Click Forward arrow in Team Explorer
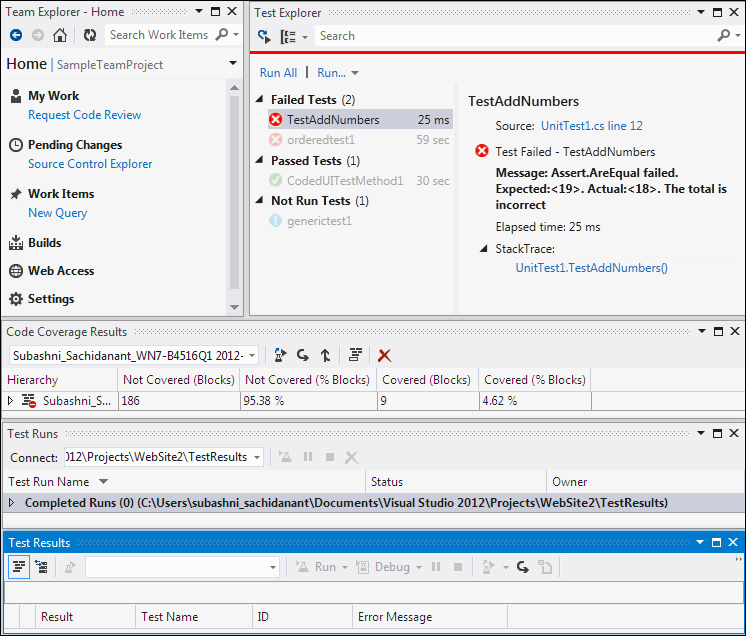746x636 pixels. [x=38, y=35]
